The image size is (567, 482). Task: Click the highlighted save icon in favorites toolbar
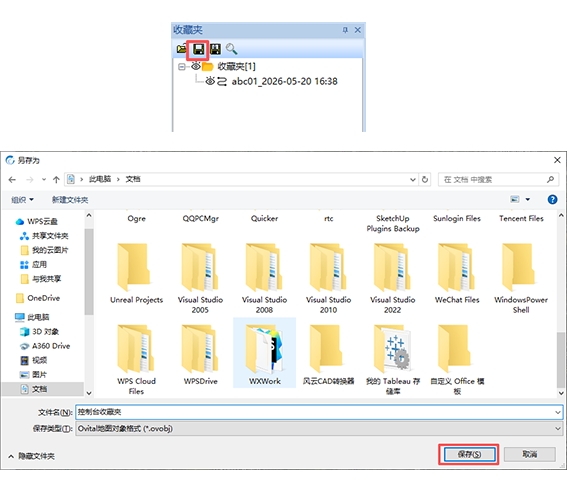(198, 49)
